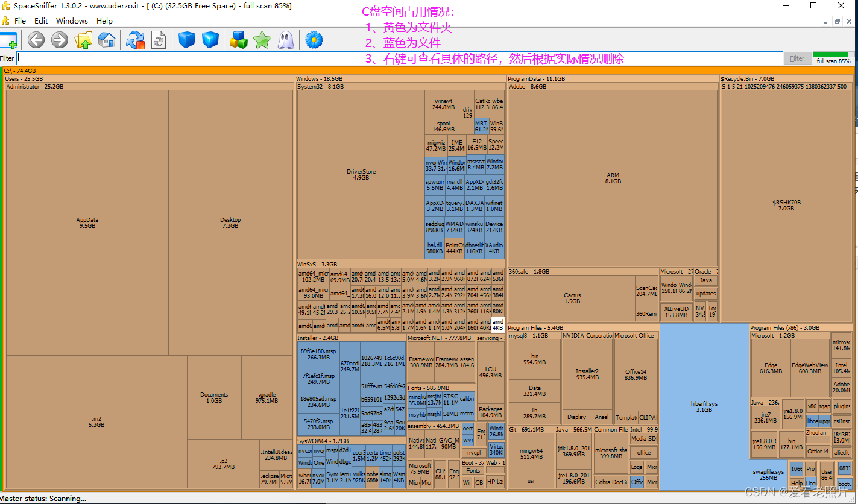The image size is (858, 504).
Task: Select the XLLiveUD 153.8MB block
Action: (x=676, y=312)
